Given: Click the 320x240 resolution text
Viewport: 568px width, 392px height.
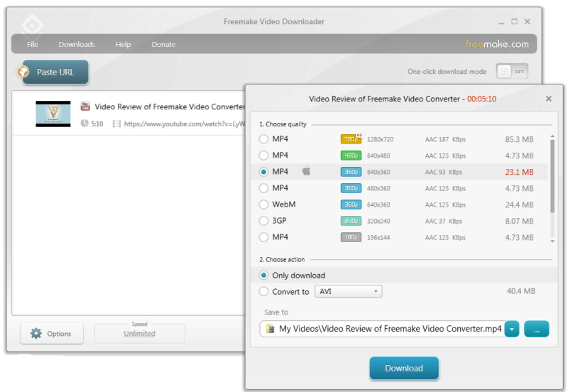Looking at the screenshot, I should coord(378,221).
